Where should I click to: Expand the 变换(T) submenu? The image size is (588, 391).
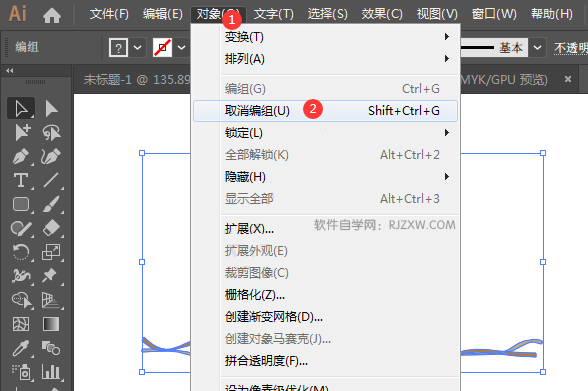[325, 37]
